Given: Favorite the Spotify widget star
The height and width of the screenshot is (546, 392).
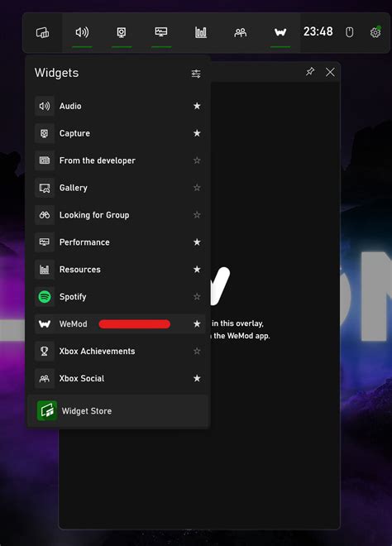Looking at the screenshot, I should tap(197, 297).
